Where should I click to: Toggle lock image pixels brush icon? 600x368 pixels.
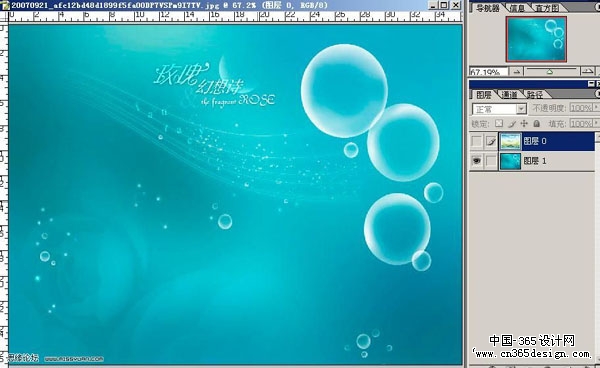[512, 124]
